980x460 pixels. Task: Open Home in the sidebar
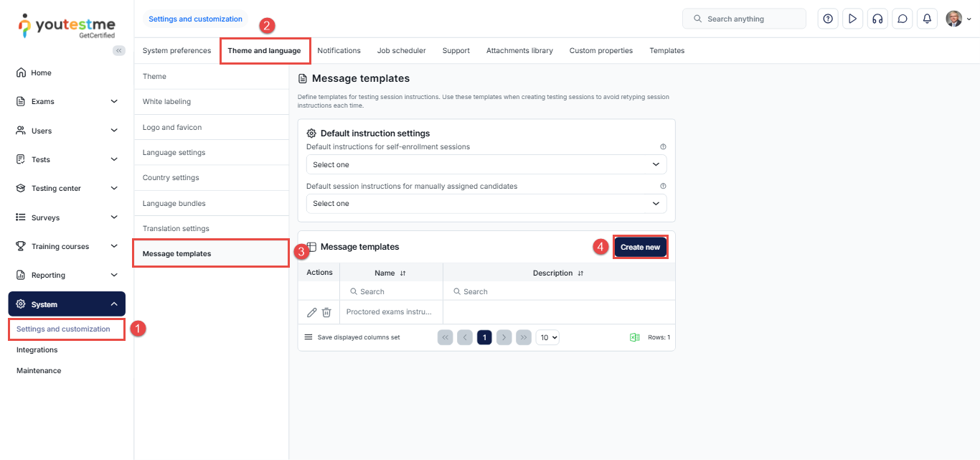pyautogui.click(x=67, y=72)
